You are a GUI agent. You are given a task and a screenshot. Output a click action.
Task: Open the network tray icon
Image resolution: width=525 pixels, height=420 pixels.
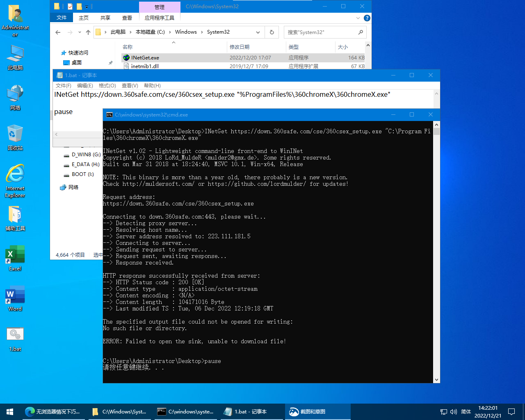[x=444, y=412]
